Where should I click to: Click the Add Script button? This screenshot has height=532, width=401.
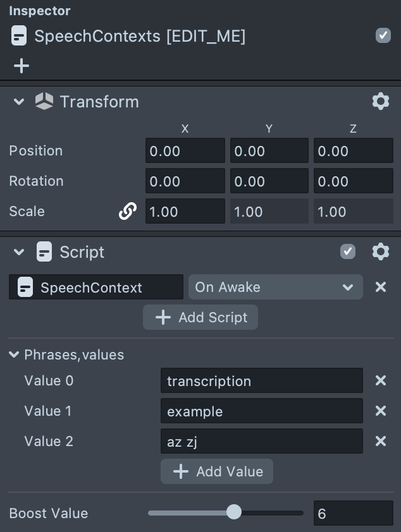tap(200, 317)
